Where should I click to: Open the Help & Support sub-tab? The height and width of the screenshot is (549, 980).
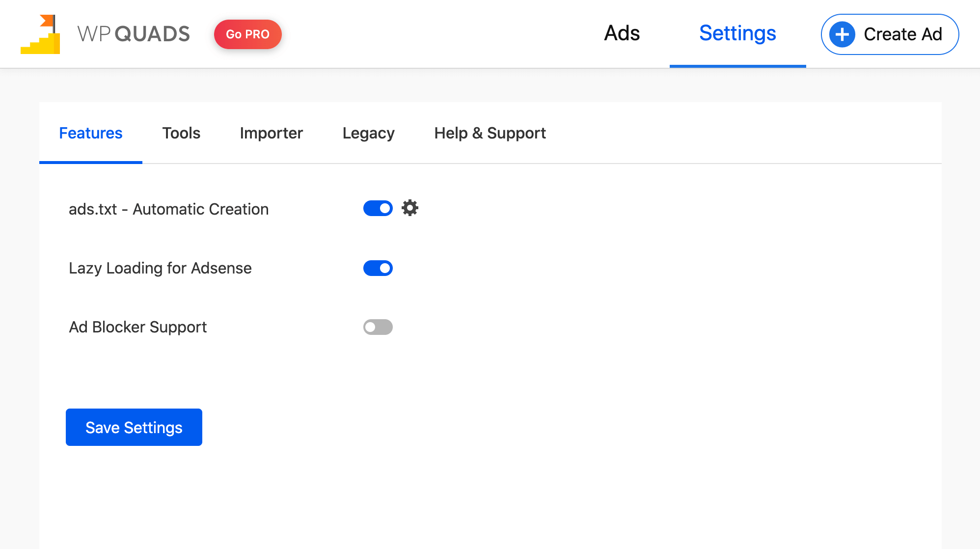point(490,133)
